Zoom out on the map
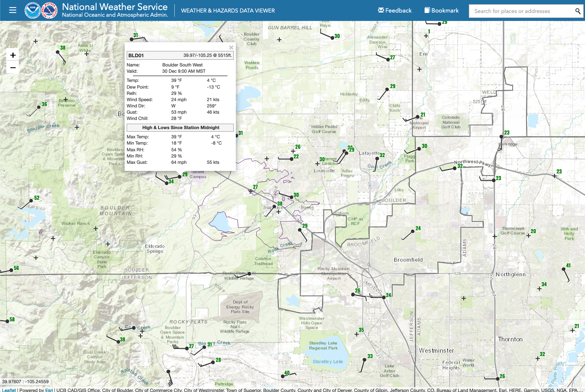This screenshot has height=392, width=585. click(13, 67)
